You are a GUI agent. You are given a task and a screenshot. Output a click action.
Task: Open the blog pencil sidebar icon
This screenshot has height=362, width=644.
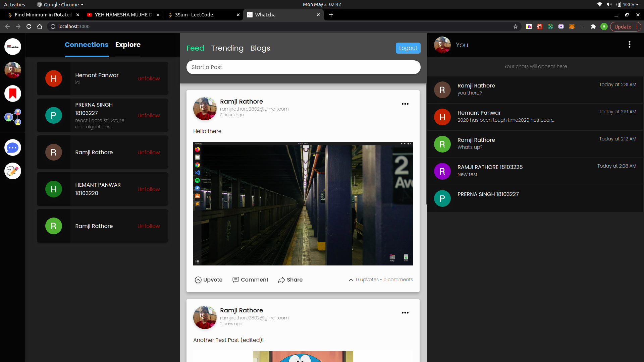(13, 171)
